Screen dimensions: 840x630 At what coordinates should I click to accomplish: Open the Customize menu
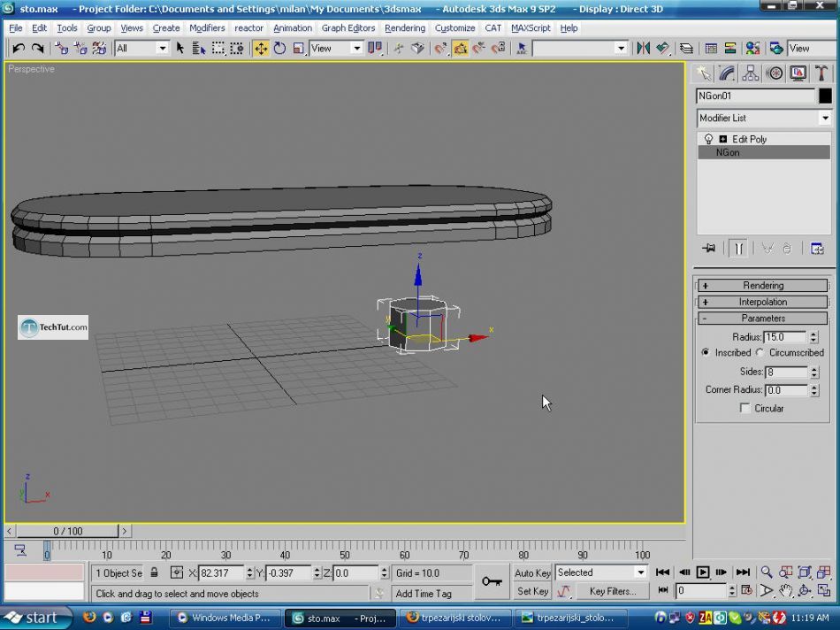pos(454,28)
